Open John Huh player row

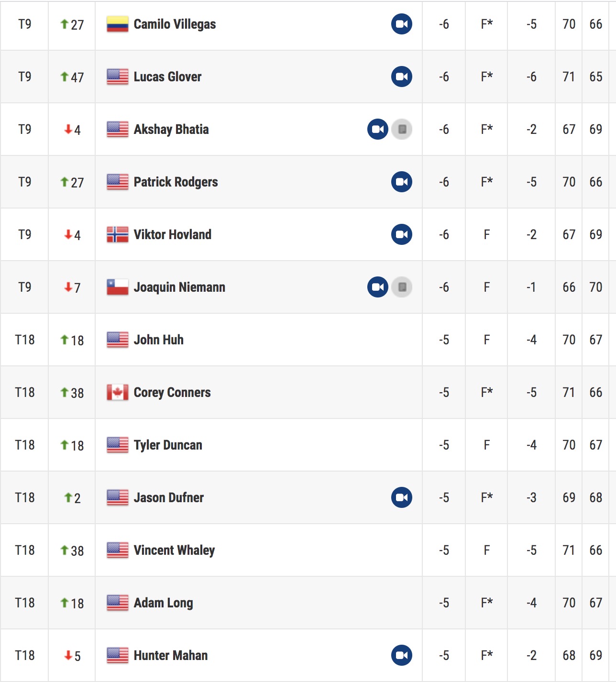point(308,340)
